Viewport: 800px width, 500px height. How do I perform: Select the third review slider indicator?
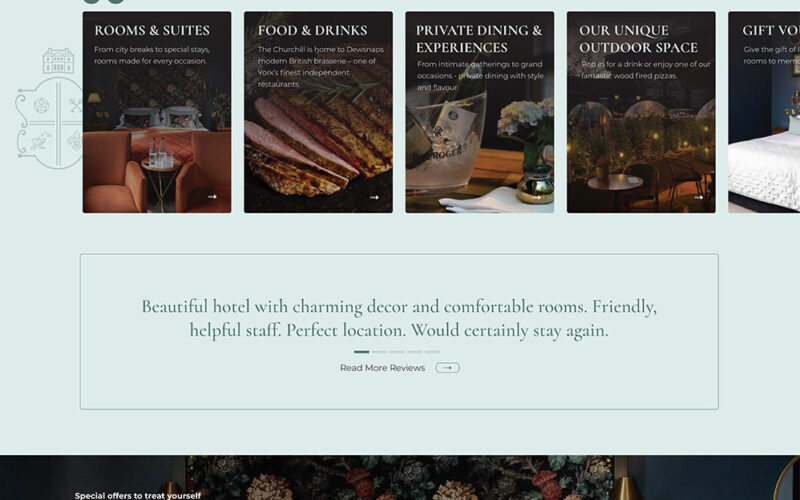click(x=397, y=352)
